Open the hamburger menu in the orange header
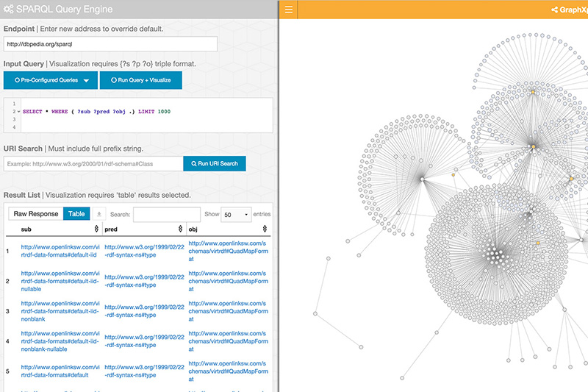Viewport: 588px width, 392px height. pyautogui.click(x=288, y=10)
